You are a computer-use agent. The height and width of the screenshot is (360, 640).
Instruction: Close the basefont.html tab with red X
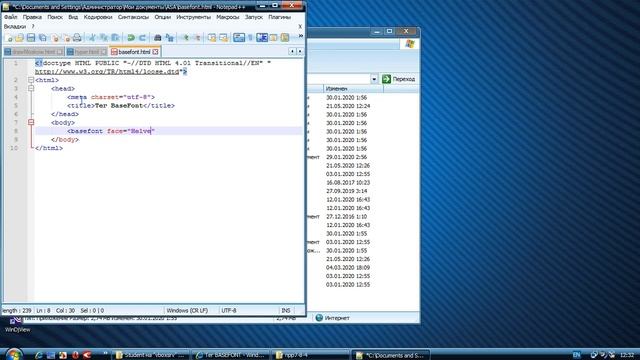(155, 52)
